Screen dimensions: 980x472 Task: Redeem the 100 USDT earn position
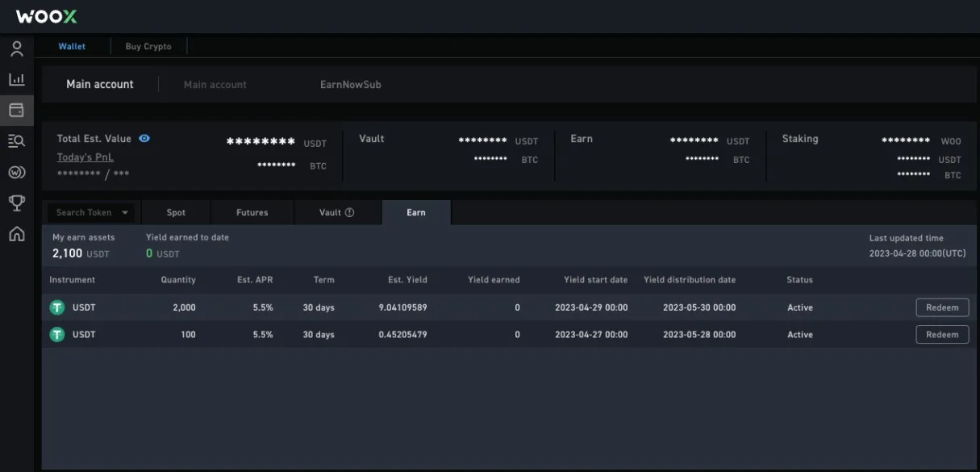click(x=942, y=334)
